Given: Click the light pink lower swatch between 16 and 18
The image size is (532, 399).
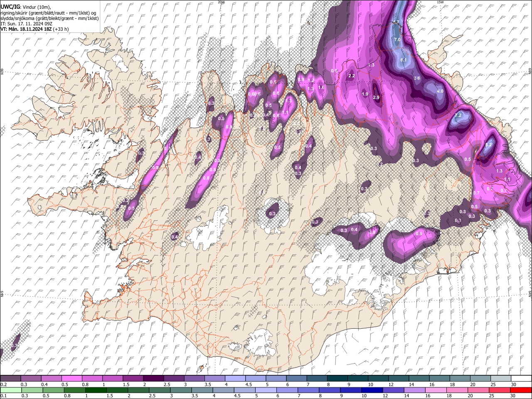Looking at the screenshot, I should point(436,390).
